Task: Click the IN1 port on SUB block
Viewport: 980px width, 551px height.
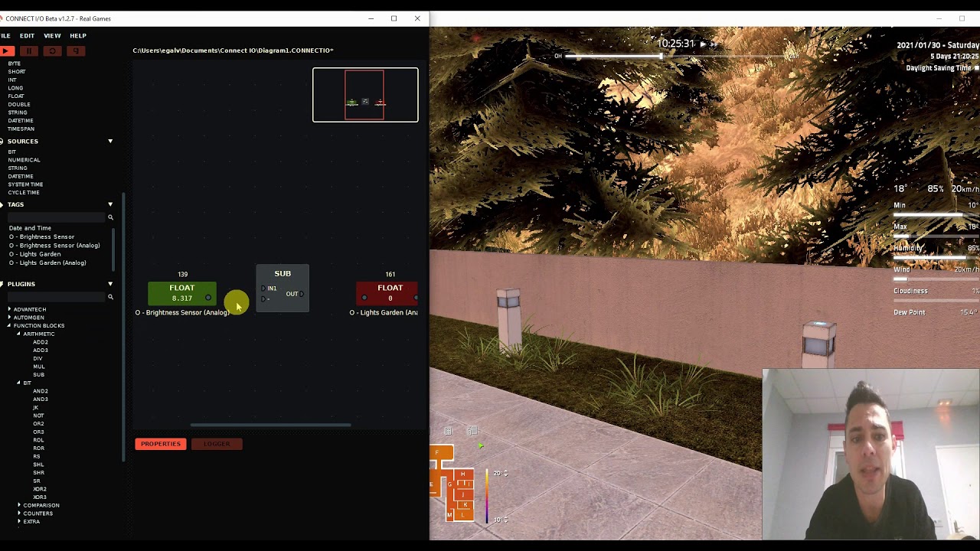Action: [263, 289]
